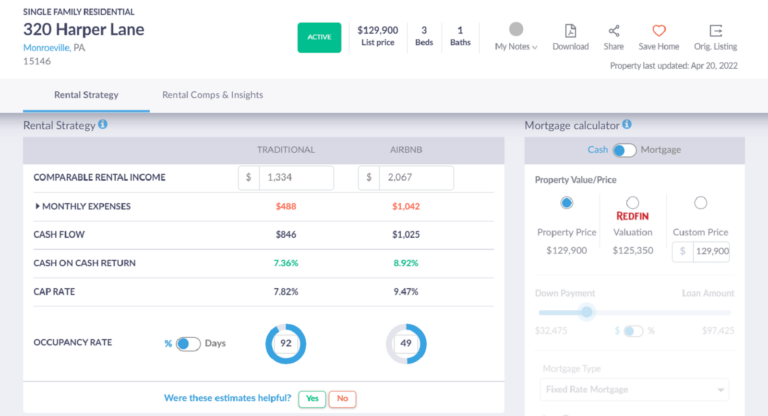768x416 pixels.
Task: Click Yes for estimates helpful
Action: pyautogui.click(x=310, y=398)
